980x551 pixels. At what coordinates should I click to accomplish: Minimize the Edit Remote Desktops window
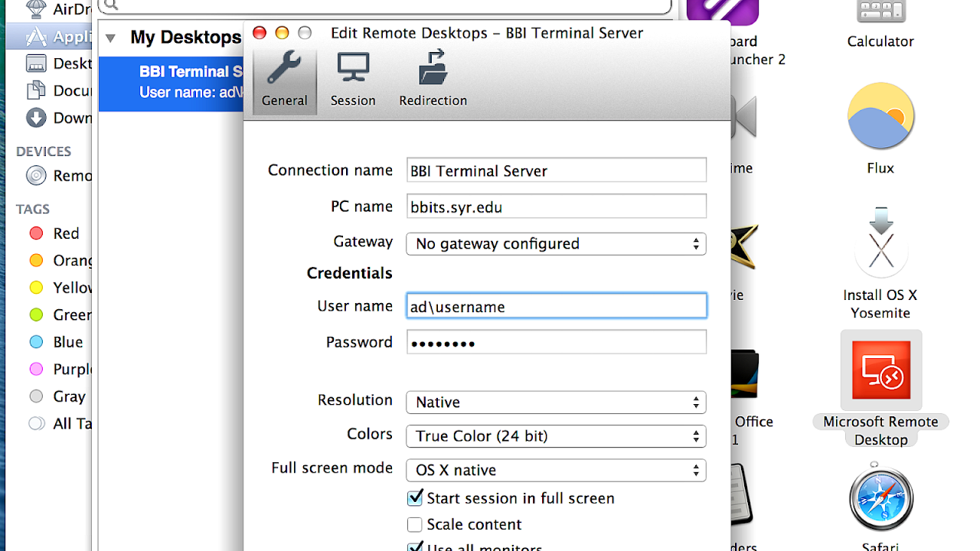(x=282, y=33)
